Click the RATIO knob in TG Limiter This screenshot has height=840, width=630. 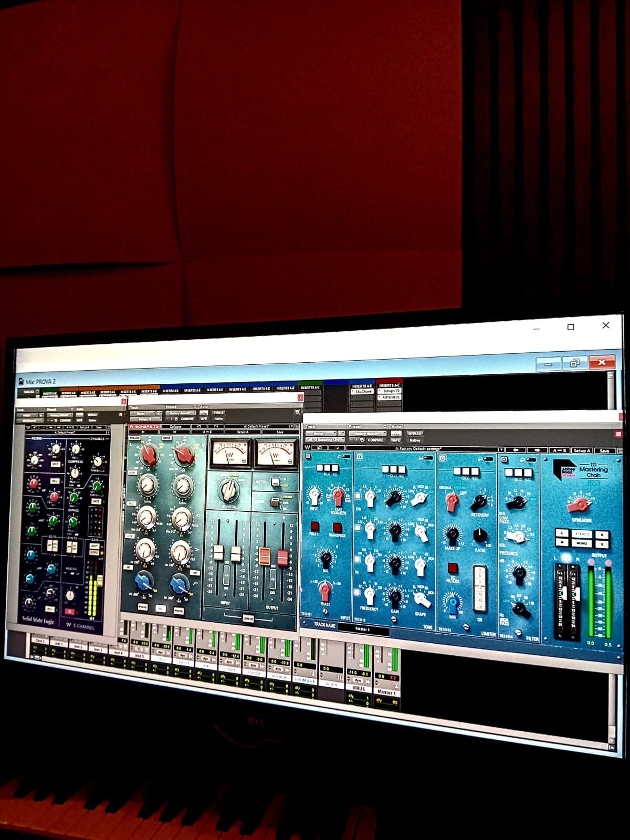click(480, 536)
